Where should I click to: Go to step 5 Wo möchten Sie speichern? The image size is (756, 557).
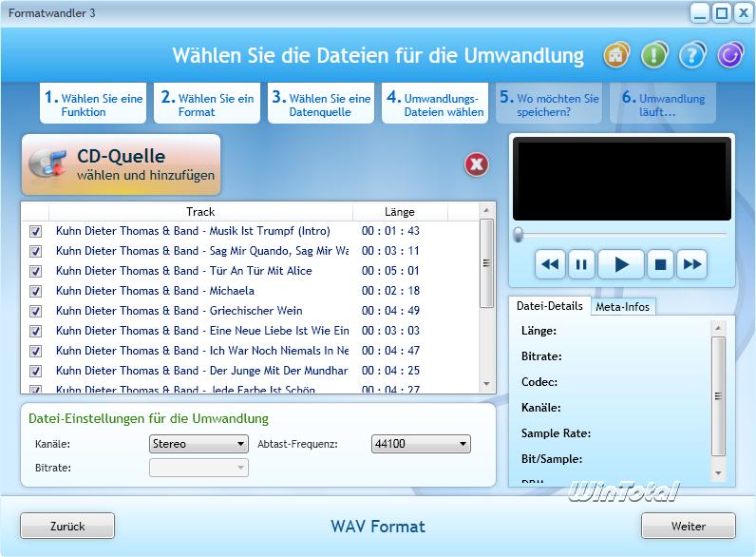(x=549, y=104)
